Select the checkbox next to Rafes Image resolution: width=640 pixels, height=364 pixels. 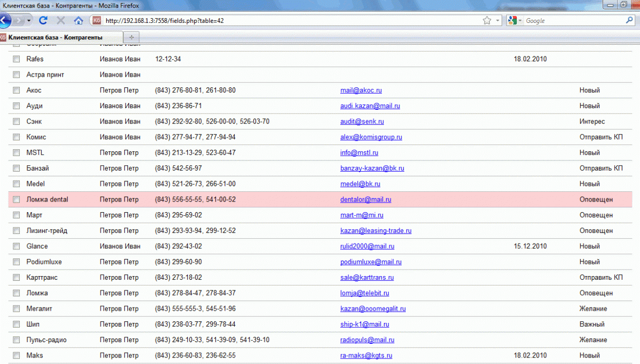pos(16,59)
